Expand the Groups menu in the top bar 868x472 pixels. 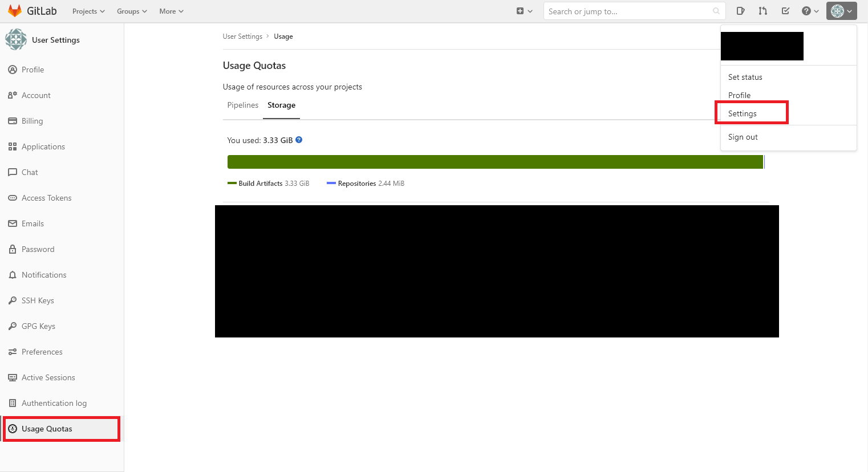131,10
